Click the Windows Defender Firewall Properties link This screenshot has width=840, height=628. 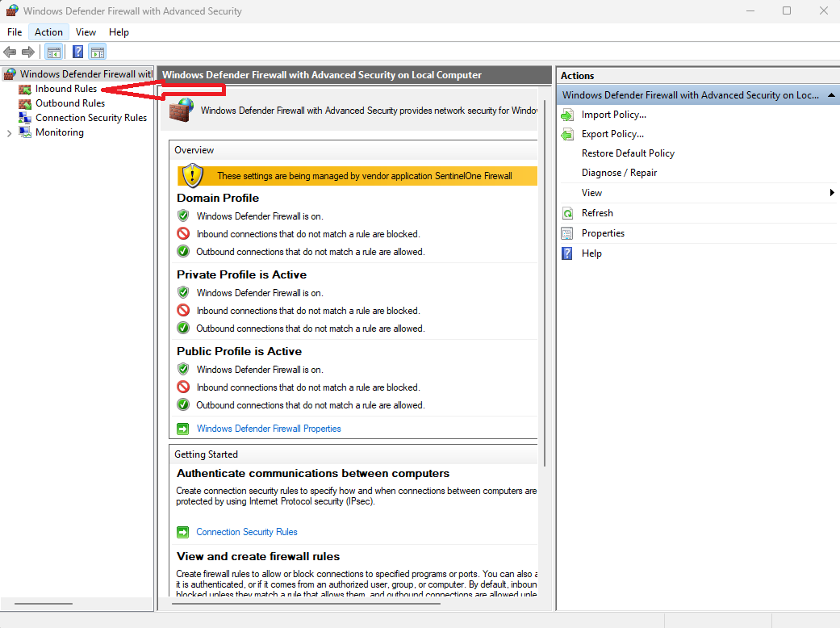tap(269, 429)
